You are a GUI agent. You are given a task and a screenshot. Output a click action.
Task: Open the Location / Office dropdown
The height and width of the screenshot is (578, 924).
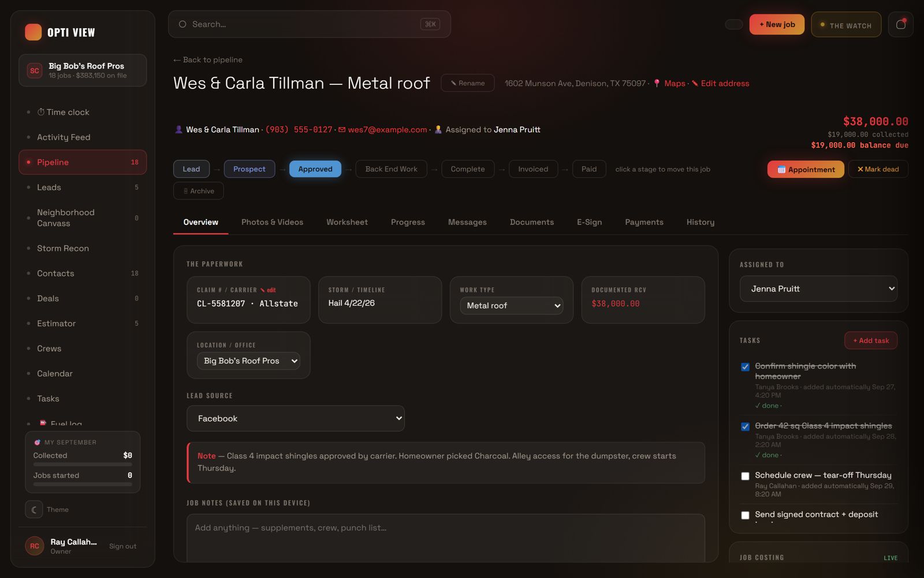pyautogui.click(x=248, y=361)
